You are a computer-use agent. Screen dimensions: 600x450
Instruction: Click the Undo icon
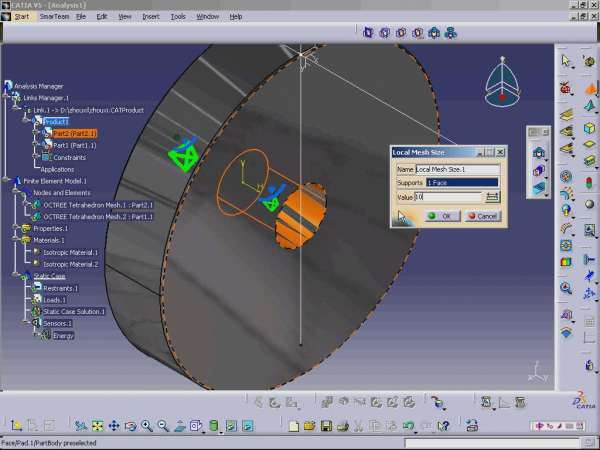coord(408,426)
